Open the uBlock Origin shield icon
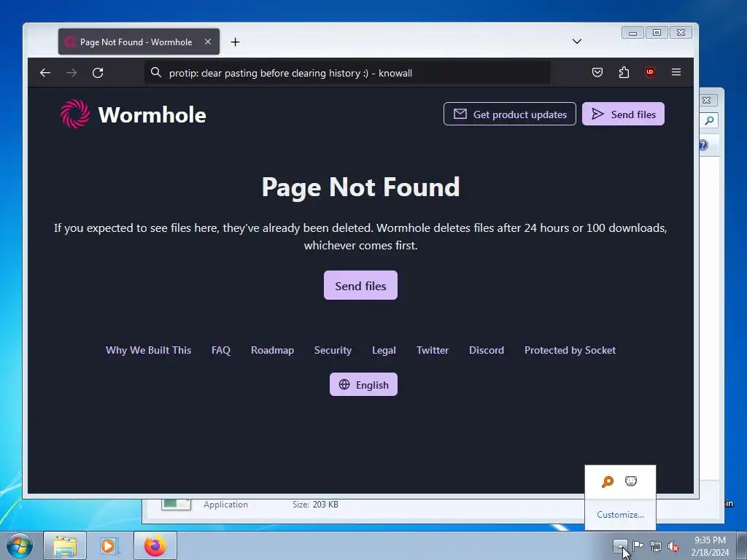The image size is (747, 560). (x=650, y=72)
